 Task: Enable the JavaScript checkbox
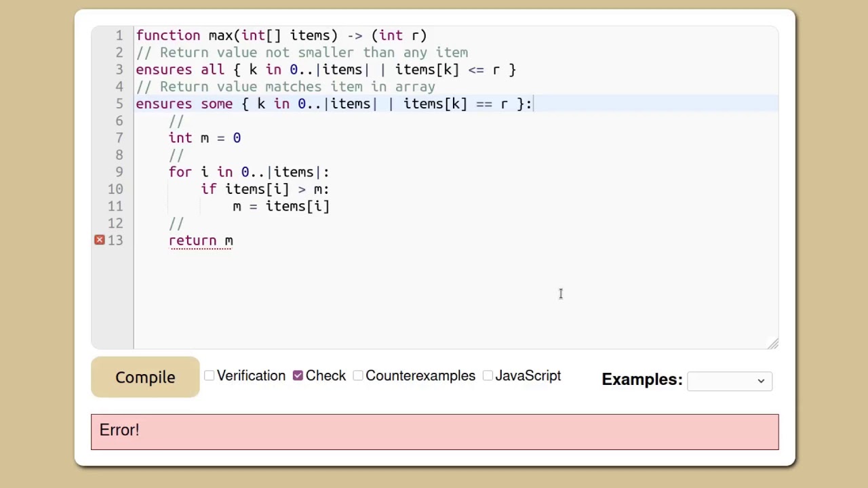[488, 375]
